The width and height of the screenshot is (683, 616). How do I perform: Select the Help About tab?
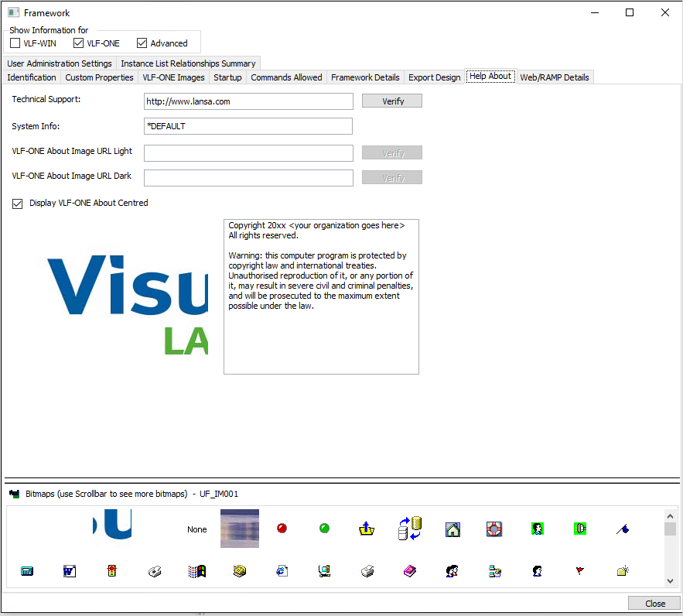490,77
